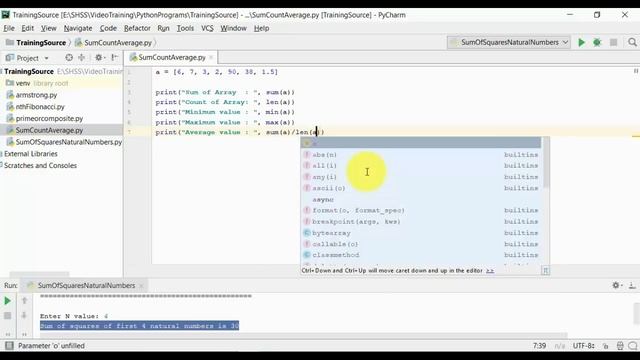Open the Edit menu
This screenshot has height=360, width=640.
tap(28, 28)
